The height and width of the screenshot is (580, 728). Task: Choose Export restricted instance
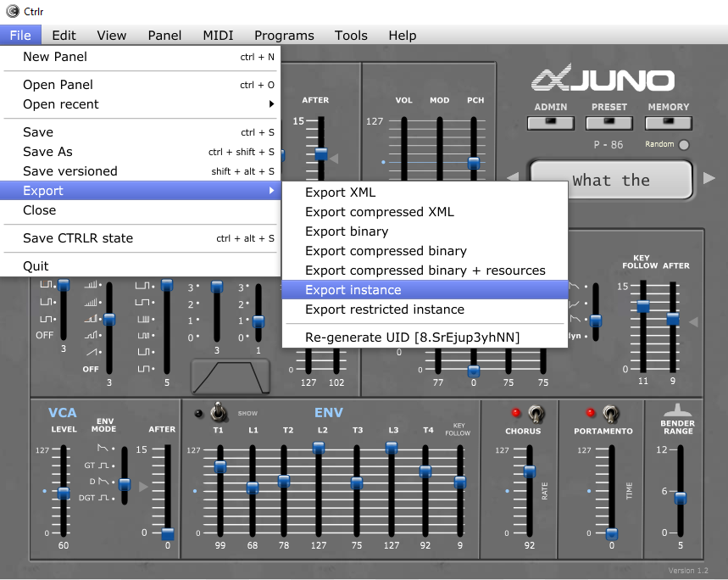click(425, 310)
